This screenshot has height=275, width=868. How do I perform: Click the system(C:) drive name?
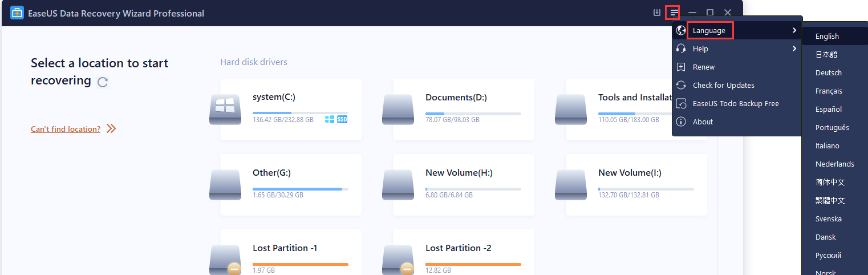(x=274, y=98)
